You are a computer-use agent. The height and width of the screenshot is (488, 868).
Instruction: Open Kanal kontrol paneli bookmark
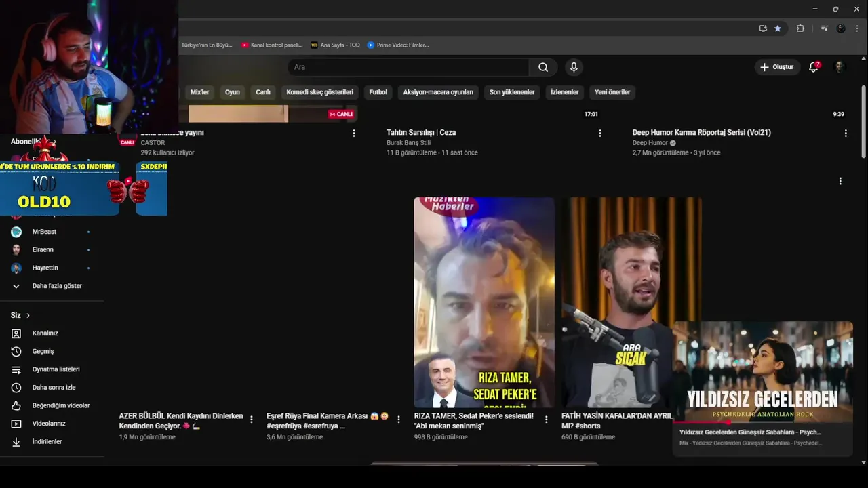coord(272,45)
